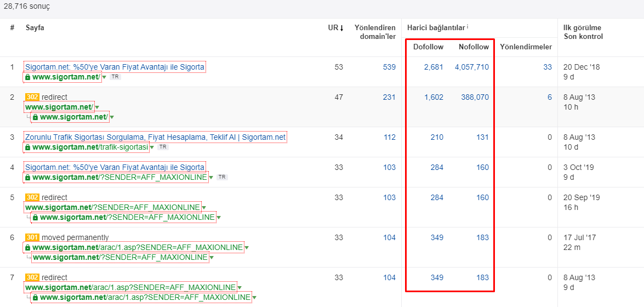Click the Son kontrol header
Image resolution: width=644 pixels, height=307 pixels.
[x=583, y=37]
